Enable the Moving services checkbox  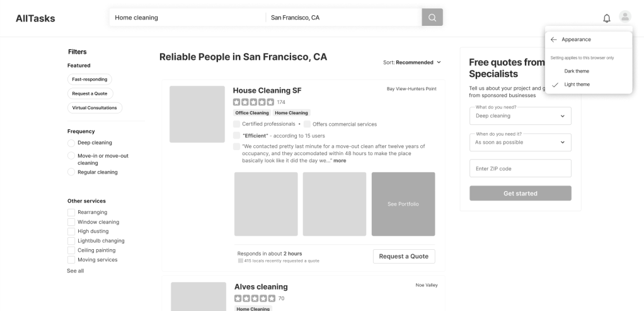pos(71,260)
